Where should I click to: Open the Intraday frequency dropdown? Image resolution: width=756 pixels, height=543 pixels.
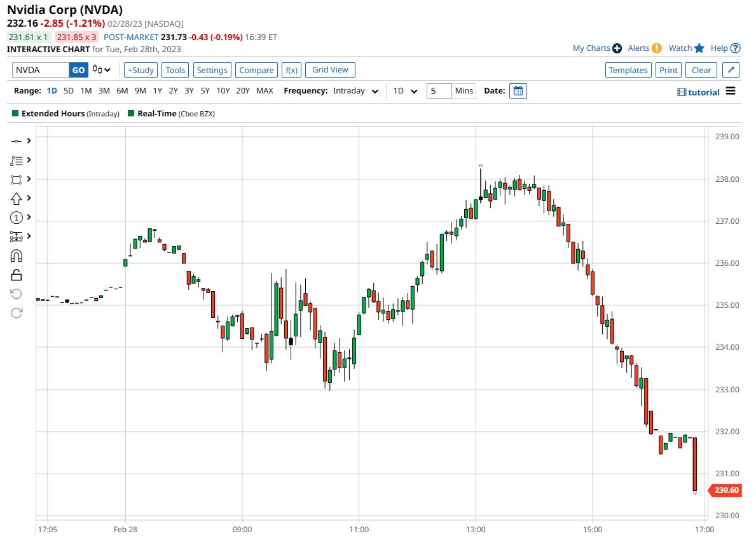click(355, 91)
